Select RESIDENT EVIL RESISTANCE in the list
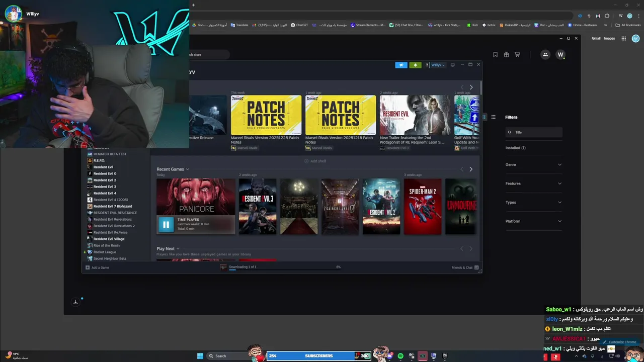This screenshot has width=644, height=362. click(115, 213)
